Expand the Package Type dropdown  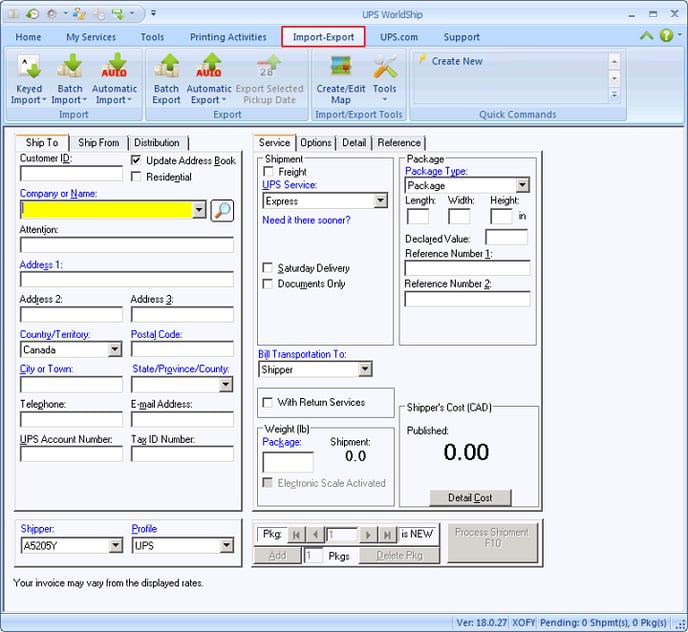coord(523,186)
